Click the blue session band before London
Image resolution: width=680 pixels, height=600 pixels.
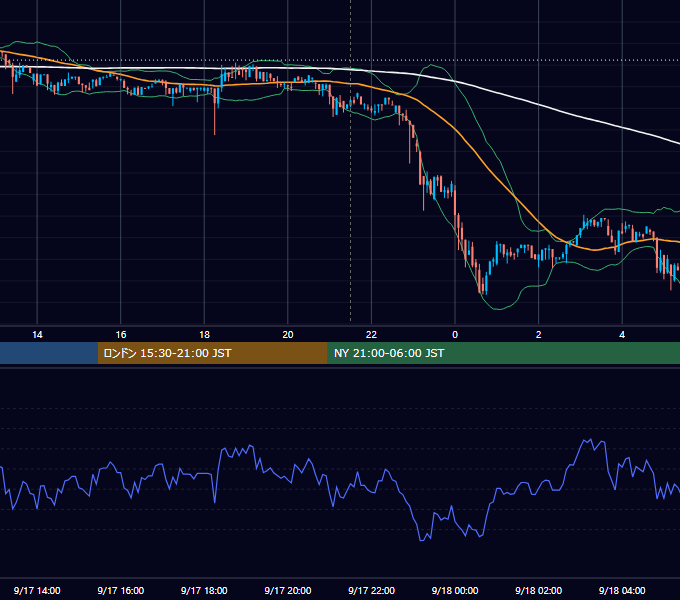(49, 353)
